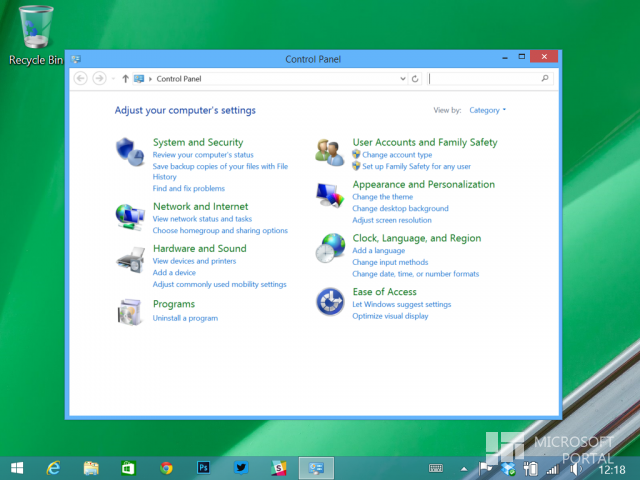Go up one level with Up arrow
The width and height of the screenshot is (640, 480).
pos(125,79)
